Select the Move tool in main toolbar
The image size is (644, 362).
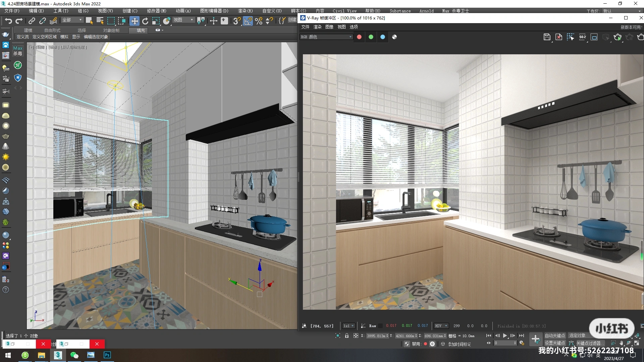pyautogui.click(x=134, y=21)
